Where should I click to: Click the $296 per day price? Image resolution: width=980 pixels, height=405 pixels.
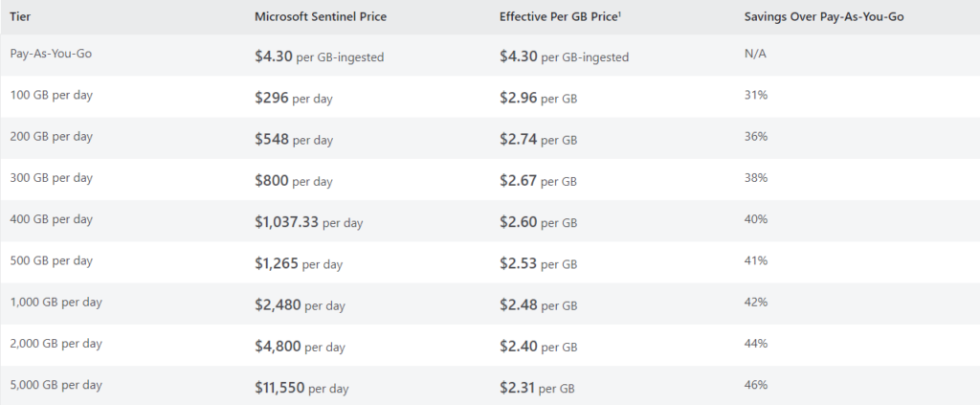294,98
